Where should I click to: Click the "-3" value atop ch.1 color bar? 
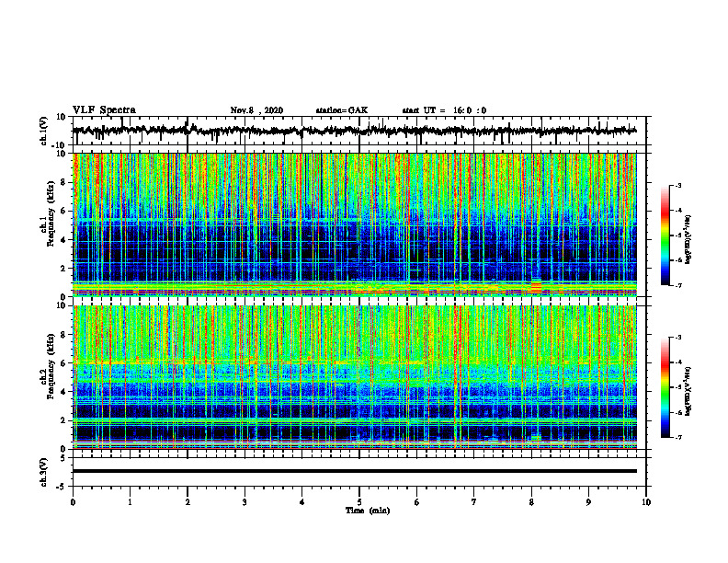(x=677, y=185)
